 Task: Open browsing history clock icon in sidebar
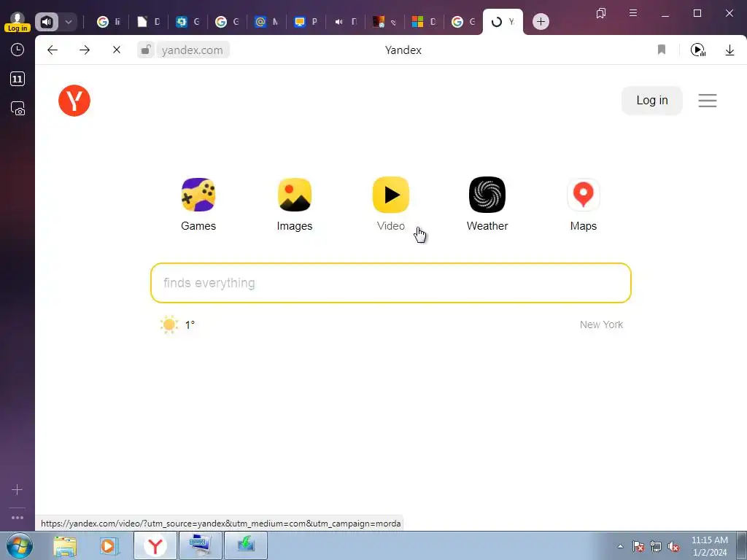[x=18, y=50]
